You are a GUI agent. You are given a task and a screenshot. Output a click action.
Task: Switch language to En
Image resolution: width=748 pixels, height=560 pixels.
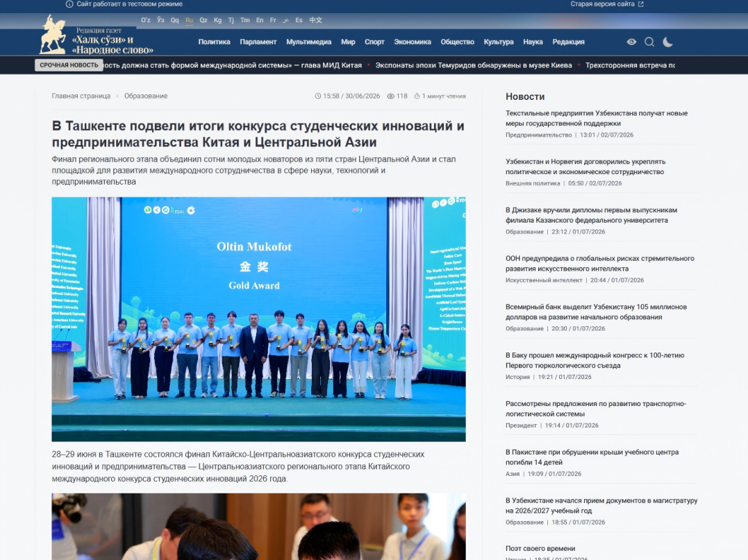tap(260, 20)
